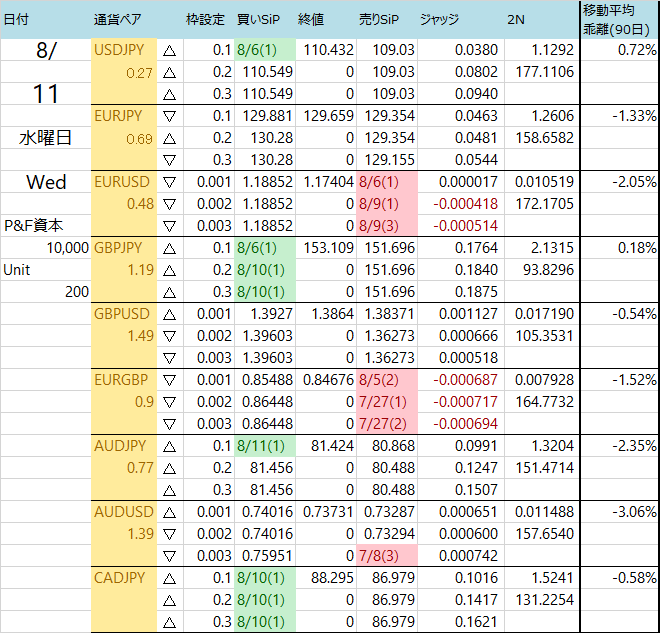Viewport: 660px width, 633px height.
Task: Click the capital value 10,000
Action: (x=67, y=248)
